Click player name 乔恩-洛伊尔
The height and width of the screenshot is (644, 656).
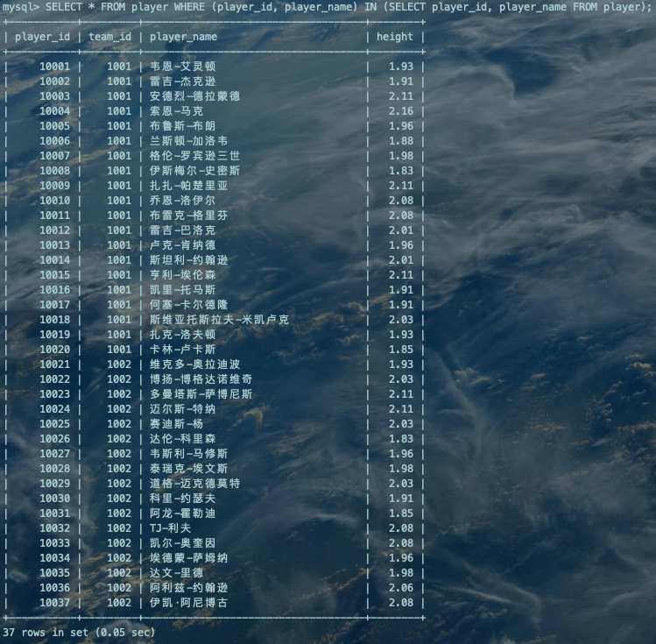pyautogui.click(x=183, y=201)
